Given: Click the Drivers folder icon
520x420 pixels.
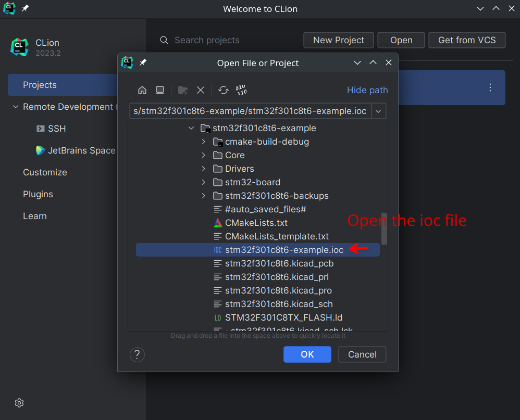Looking at the screenshot, I should [x=218, y=169].
